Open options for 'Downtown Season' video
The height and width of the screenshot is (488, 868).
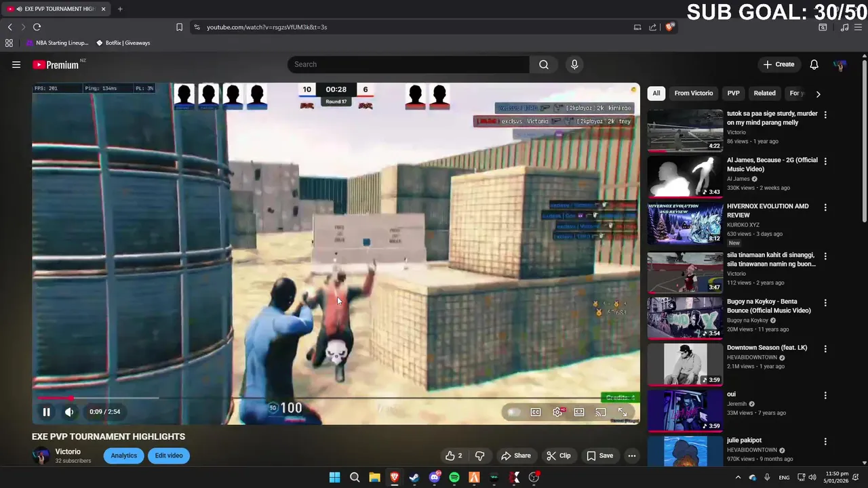point(825,348)
